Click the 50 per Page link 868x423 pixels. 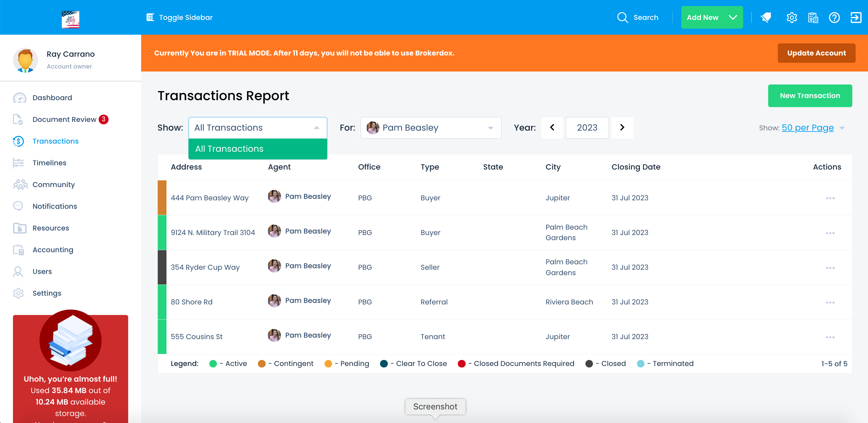807,128
